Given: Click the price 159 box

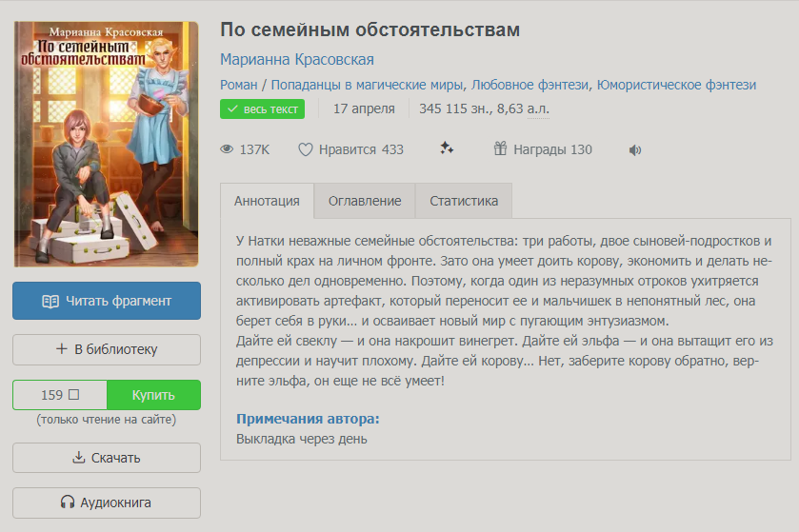Looking at the screenshot, I should click(x=60, y=395).
